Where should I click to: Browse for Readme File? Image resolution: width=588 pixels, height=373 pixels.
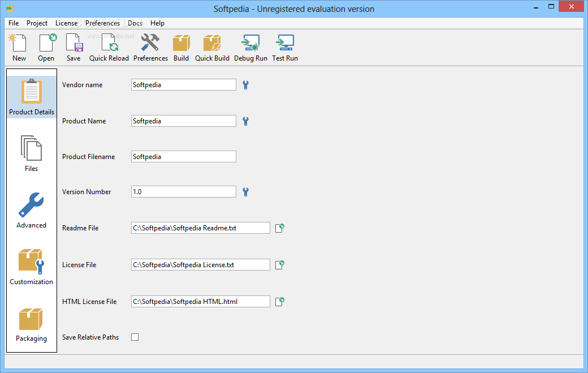pos(280,228)
